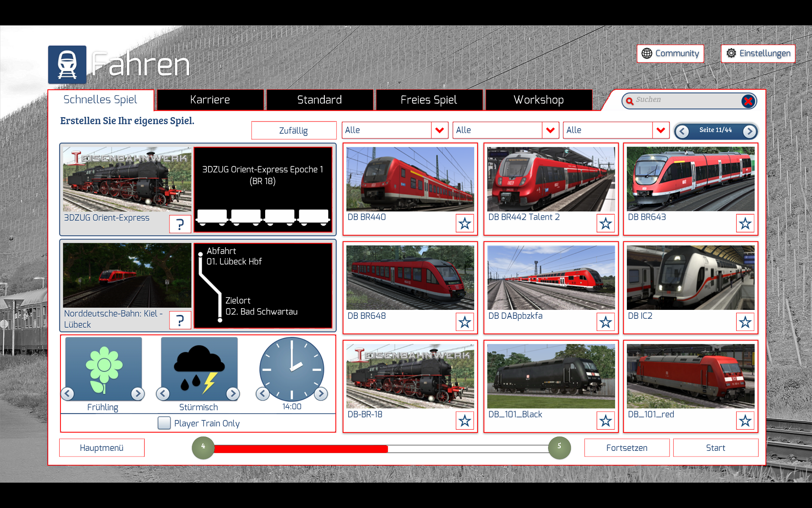Screen dimensions: 812x508
Task: Expand the first Alle filter dropdown
Action: 439,130
